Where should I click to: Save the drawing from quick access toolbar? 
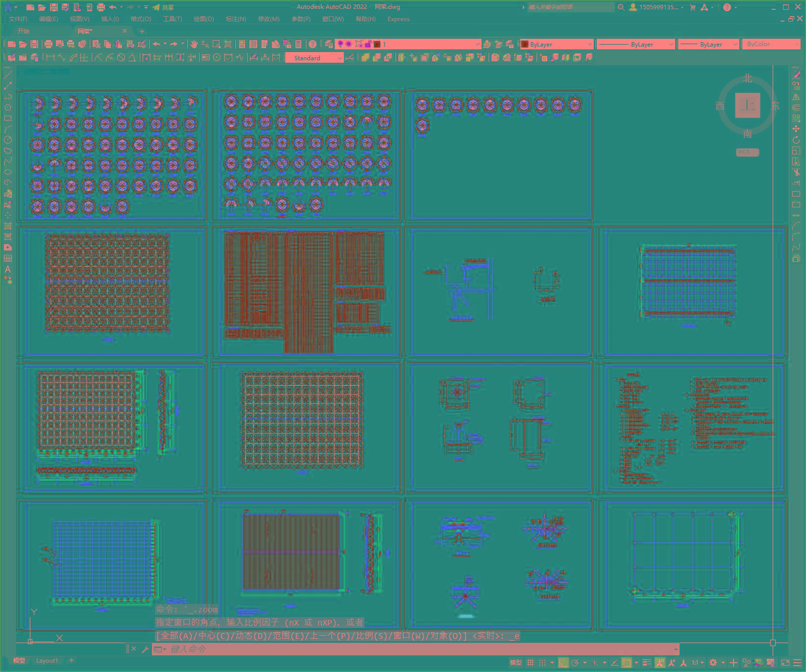coord(53,7)
